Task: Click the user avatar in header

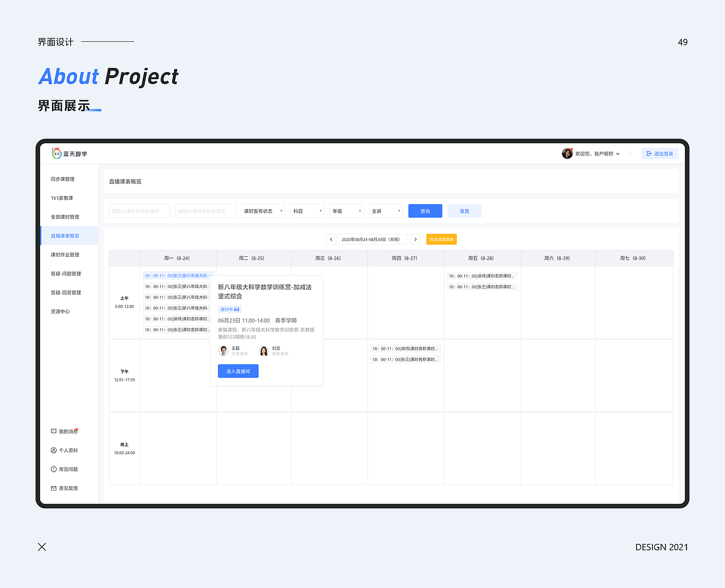Action: (567, 153)
